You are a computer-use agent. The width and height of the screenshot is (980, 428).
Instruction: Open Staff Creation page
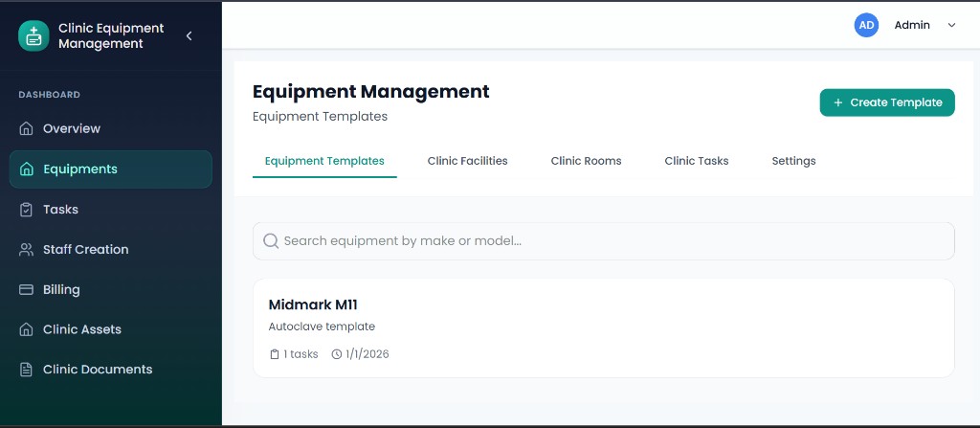[x=111, y=250]
